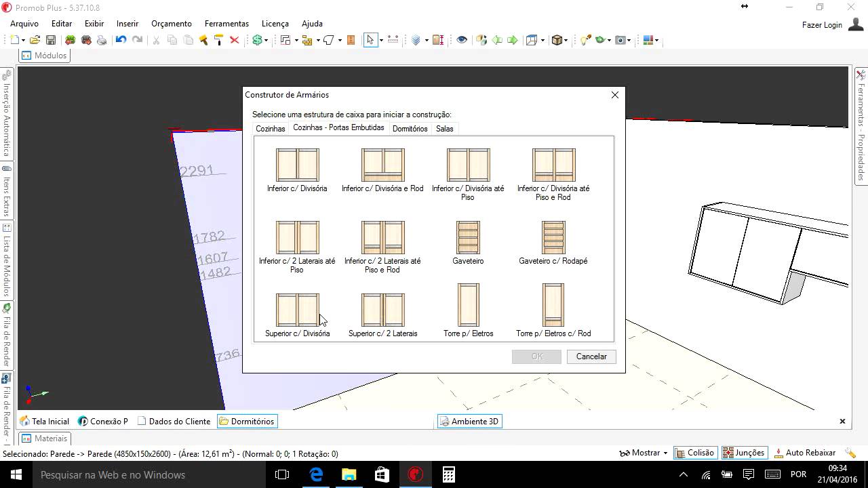Switch to the Dormitórios tab in dialog

click(x=410, y=129)
